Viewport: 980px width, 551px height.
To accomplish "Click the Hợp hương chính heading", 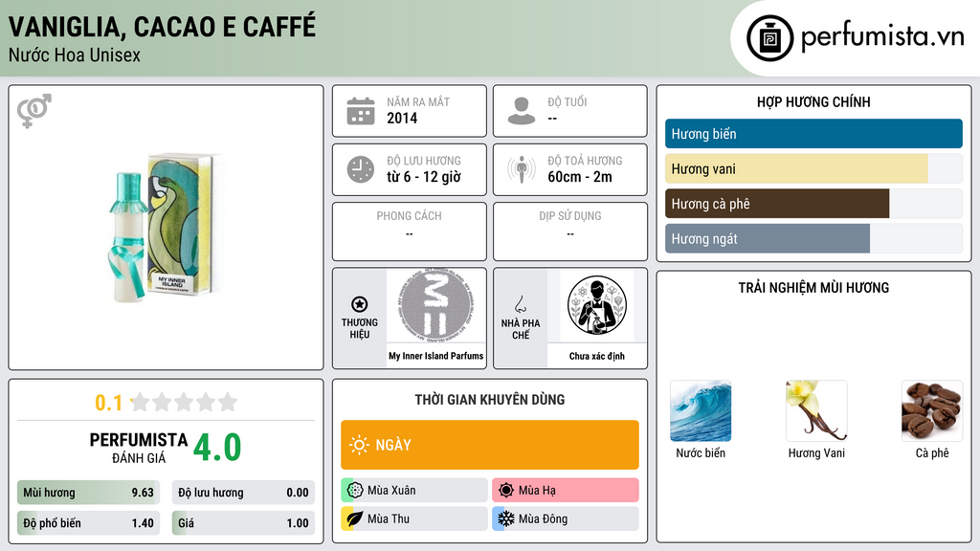I will [x=813, y=101].
